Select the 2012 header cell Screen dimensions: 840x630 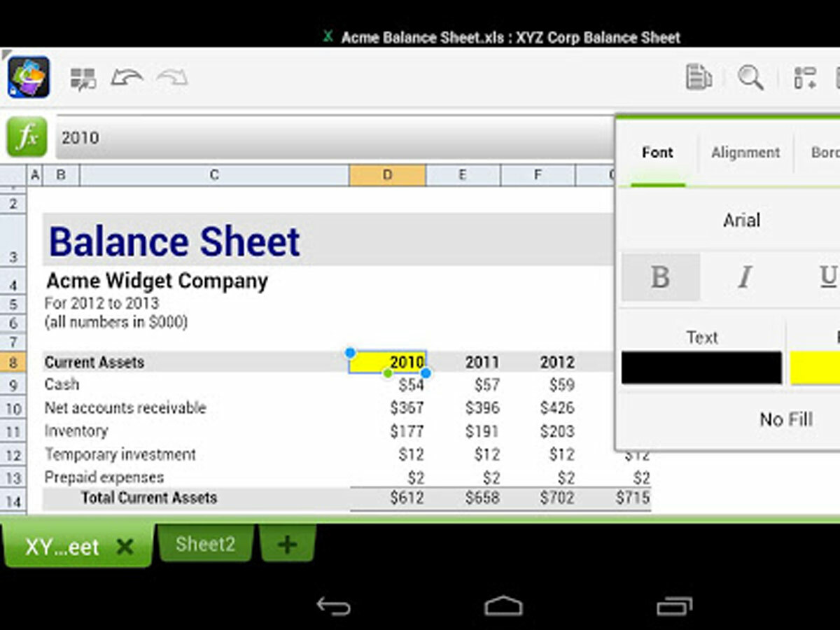556,363
